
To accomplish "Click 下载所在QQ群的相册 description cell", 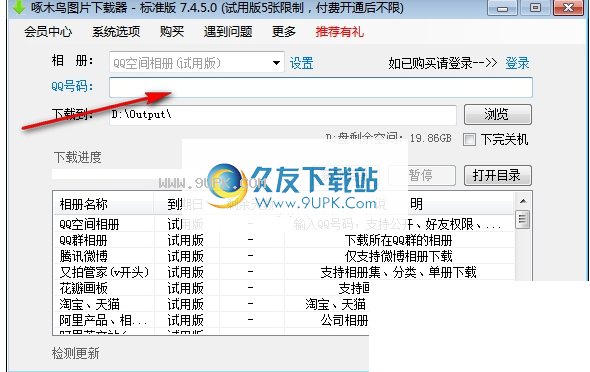I will [x=398, y=240].
